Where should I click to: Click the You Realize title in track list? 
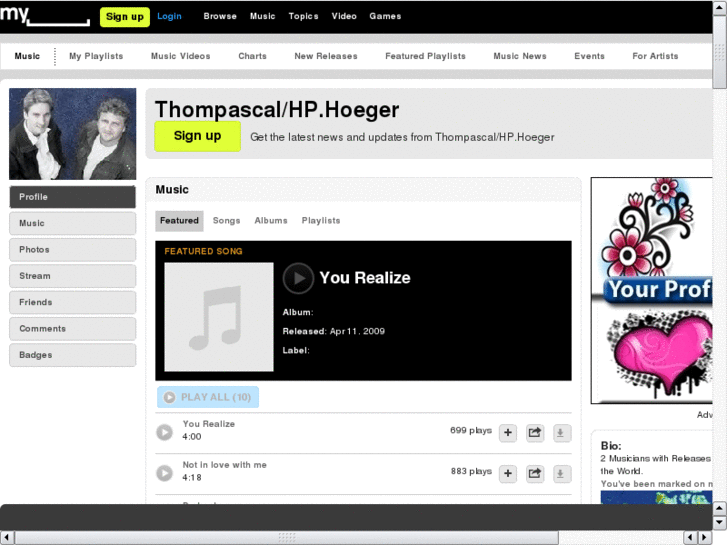point(209,424)
